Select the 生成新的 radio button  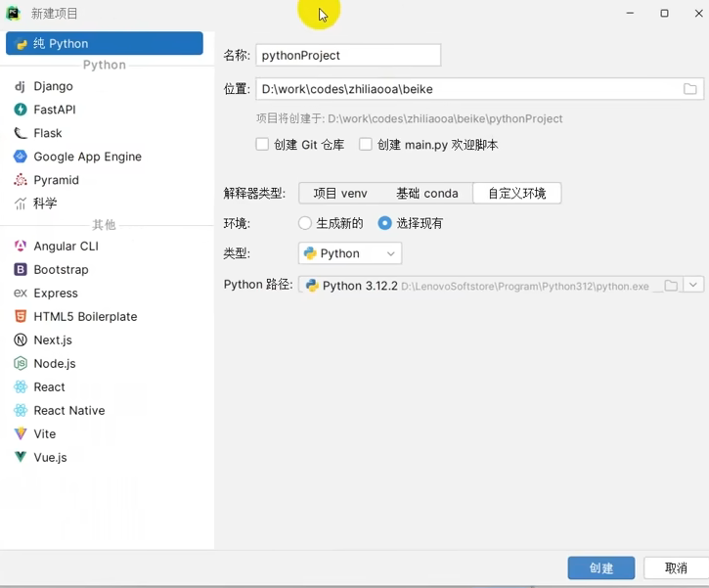(x=305, y=223)
